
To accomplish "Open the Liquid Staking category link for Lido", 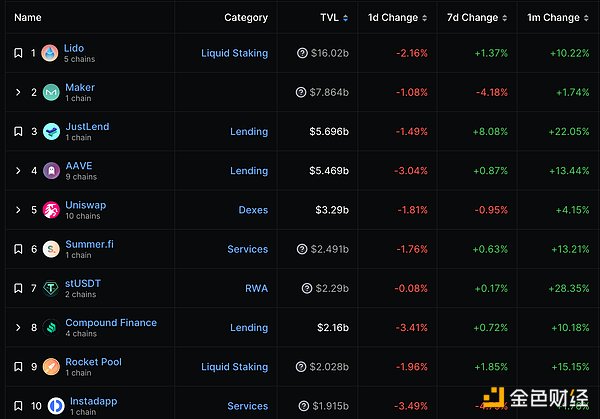I will pos(234,53).
